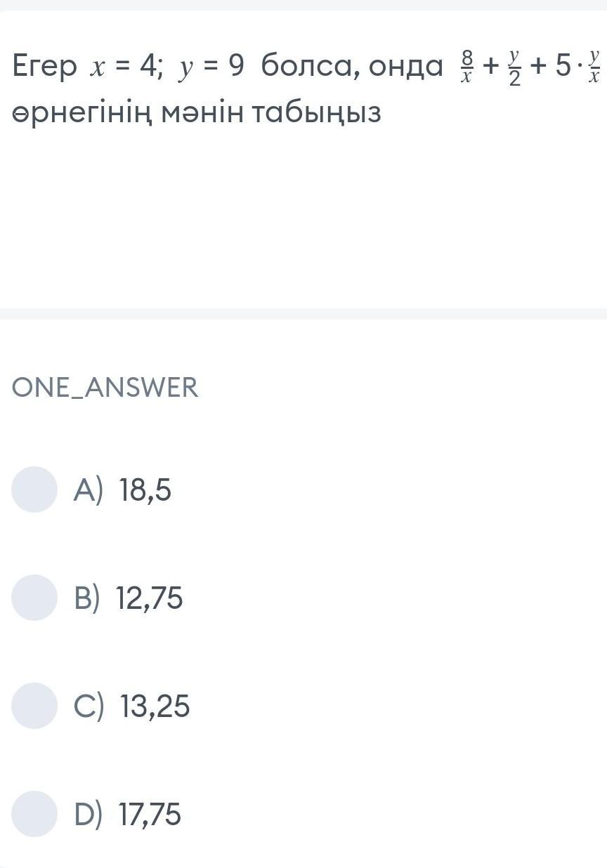
Task: Click the 'y = 9' condition text
Action: coord(211,67)
